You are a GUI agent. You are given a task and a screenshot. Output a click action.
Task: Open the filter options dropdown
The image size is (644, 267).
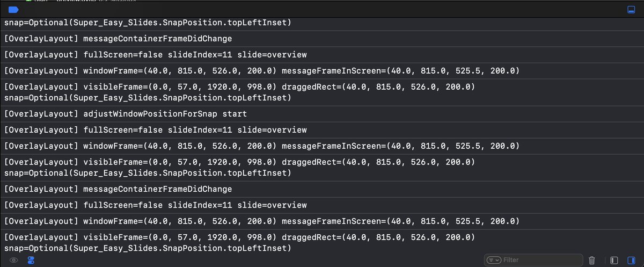[494, 260]
